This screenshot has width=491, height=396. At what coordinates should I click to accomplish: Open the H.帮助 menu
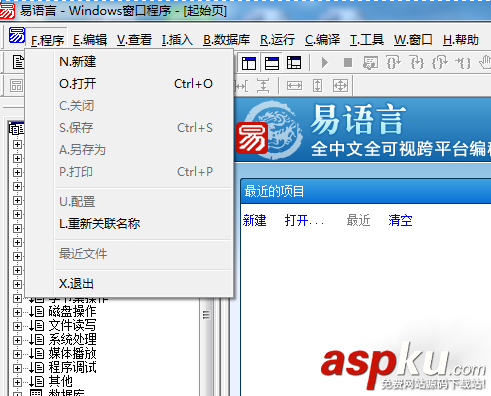click(x=461, y=40)
